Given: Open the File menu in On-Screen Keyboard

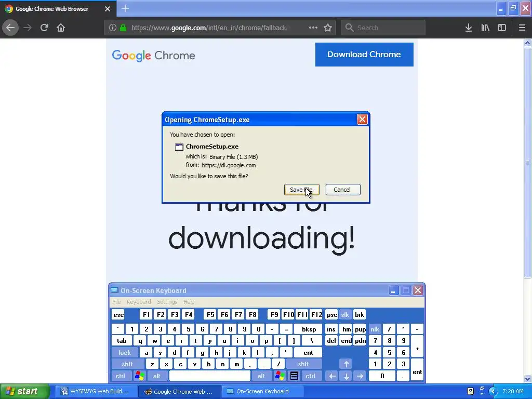Looking at the screenshot, I should [116, 302].
